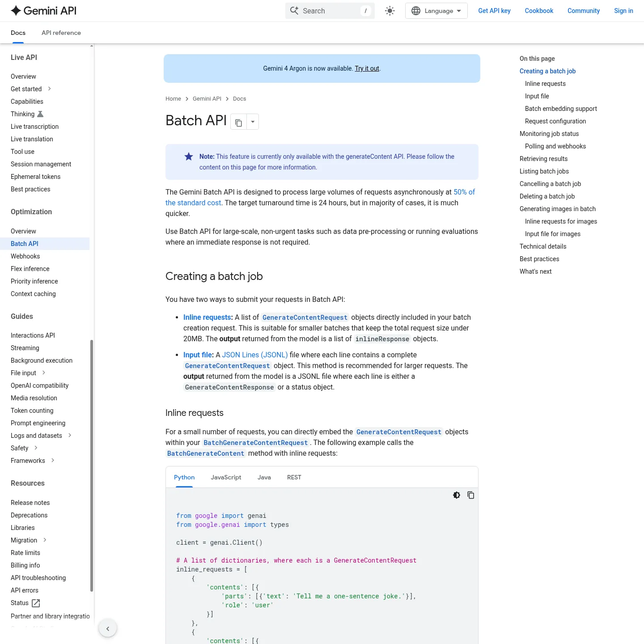Select the Python code tab

coord(184,477)
